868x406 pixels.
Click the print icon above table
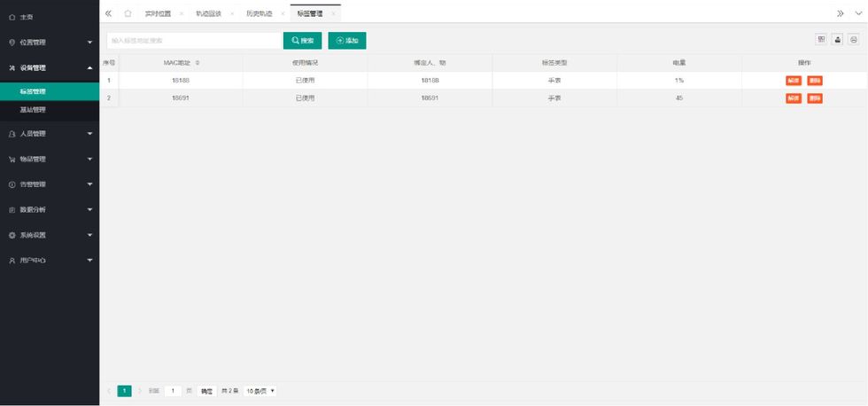click(854, 39)
